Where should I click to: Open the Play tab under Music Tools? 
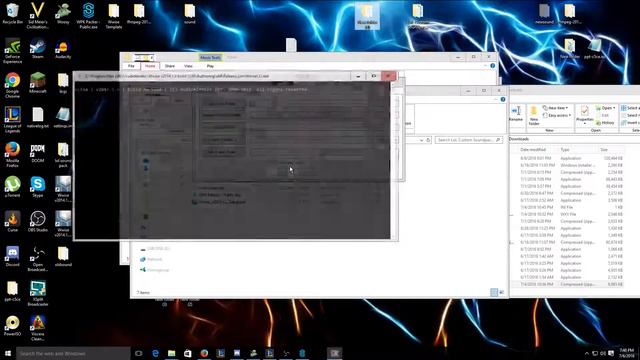[x=210, y=66]
